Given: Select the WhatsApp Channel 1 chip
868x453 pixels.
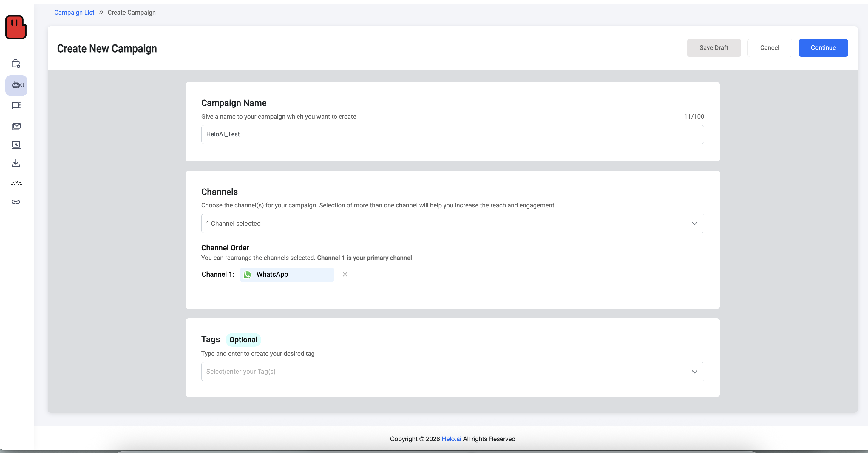Looking at the screenshot, I should [287, 275].
